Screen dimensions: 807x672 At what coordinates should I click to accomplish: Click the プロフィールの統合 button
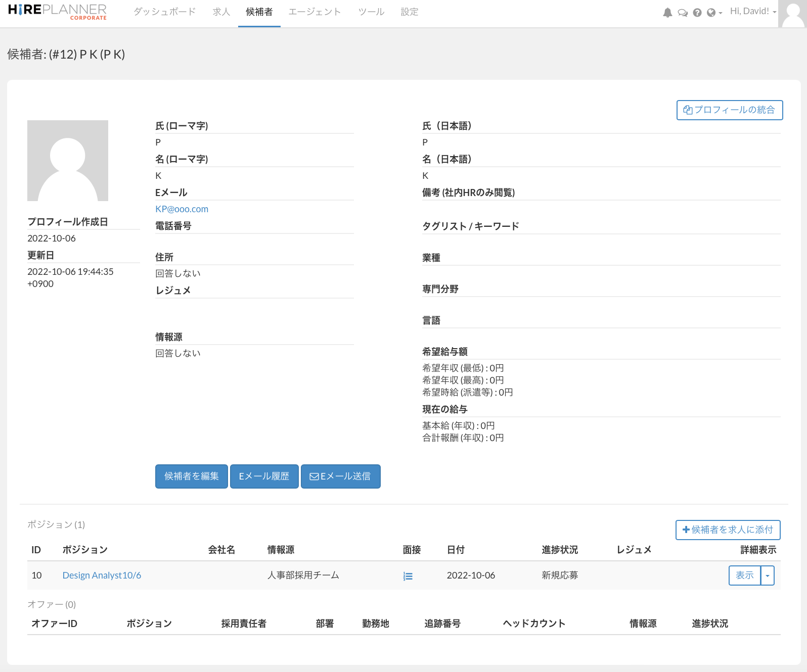pyautogui.click(x=729, y=110)
